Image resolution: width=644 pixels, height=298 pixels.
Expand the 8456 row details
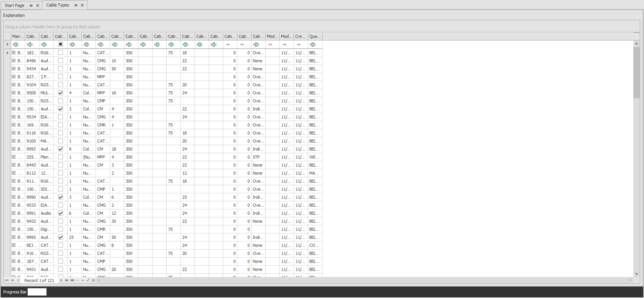click(x=13, y=61)
